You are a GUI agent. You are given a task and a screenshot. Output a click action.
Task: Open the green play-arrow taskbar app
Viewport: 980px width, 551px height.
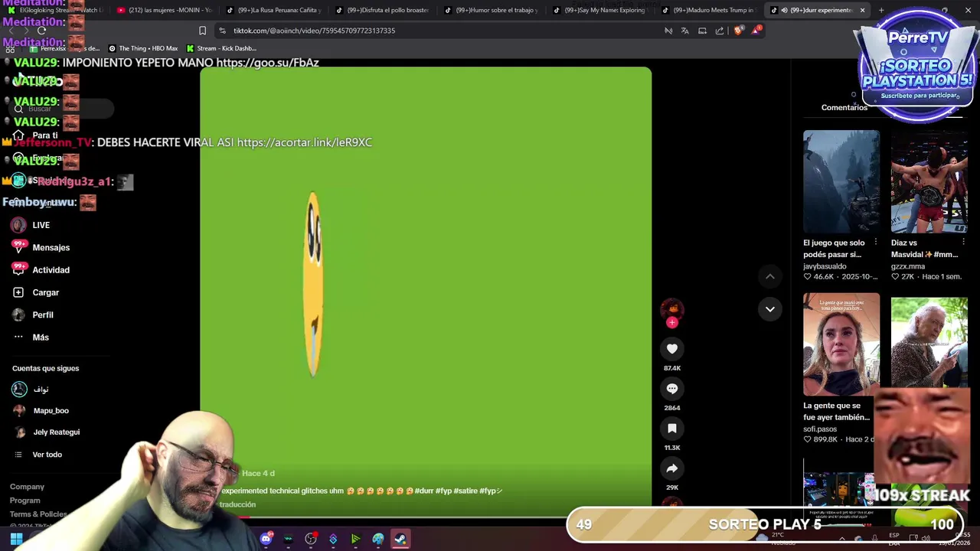pyautogui.click(x=355, y=540)
